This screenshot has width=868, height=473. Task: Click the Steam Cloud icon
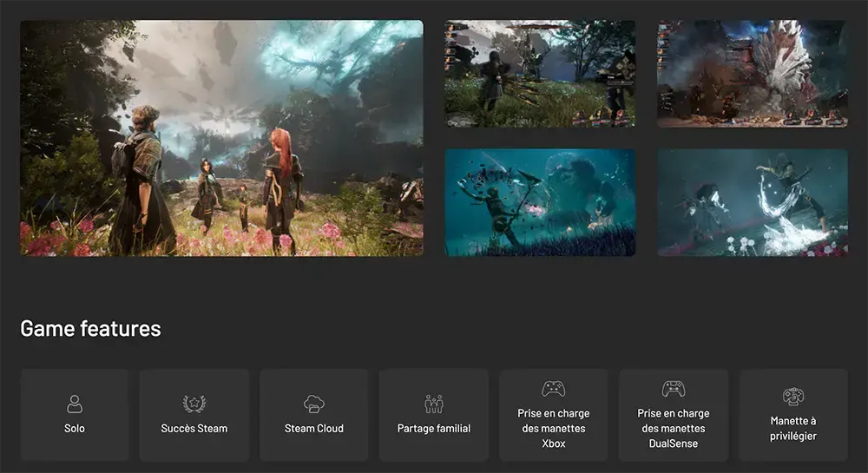314,404
